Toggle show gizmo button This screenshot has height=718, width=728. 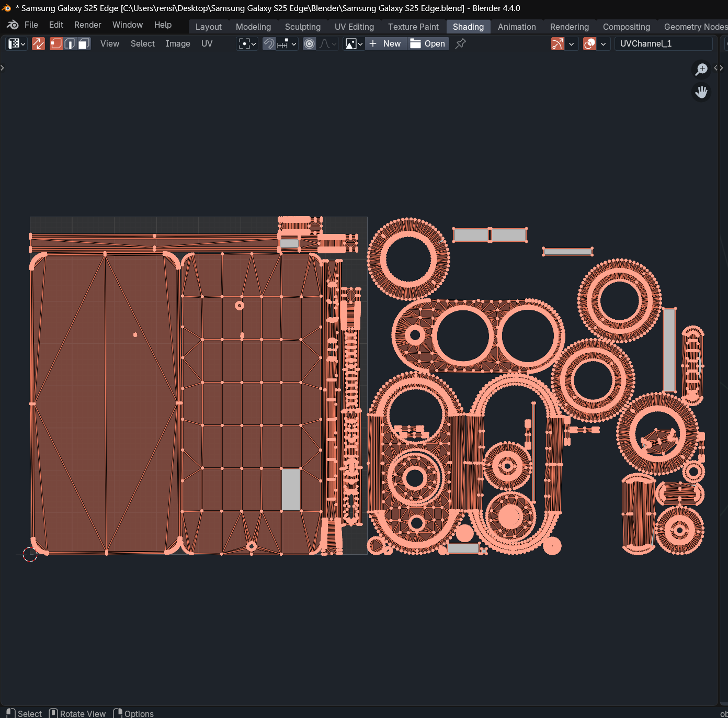pyautogui.click(x=558, y=44)
